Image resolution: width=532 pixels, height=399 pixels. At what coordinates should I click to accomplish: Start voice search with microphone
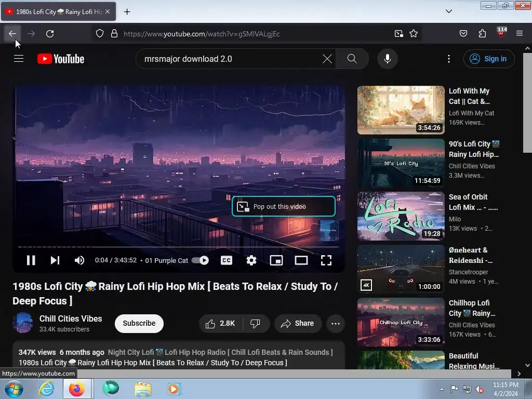(x=387, y=59)
